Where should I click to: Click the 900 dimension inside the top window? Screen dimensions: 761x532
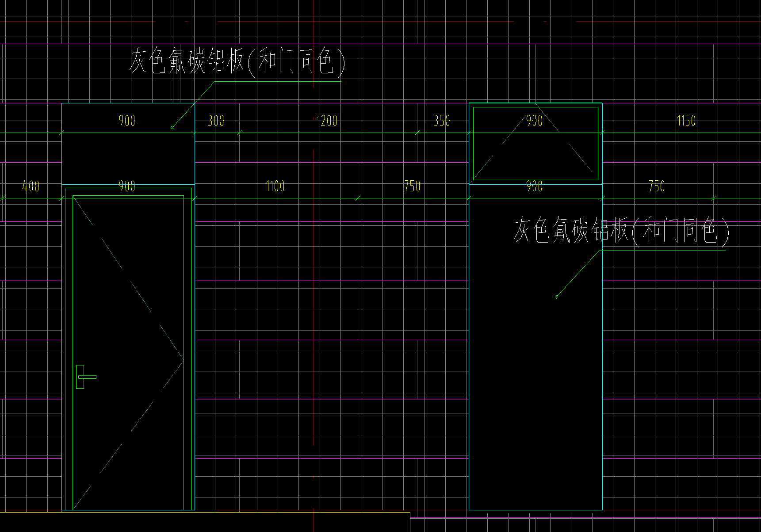click(534, 120)
